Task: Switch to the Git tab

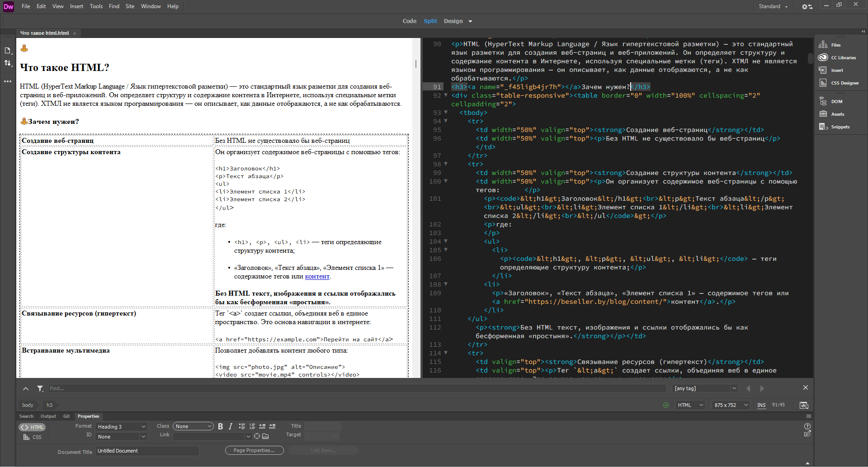Action: coord(66,416)
